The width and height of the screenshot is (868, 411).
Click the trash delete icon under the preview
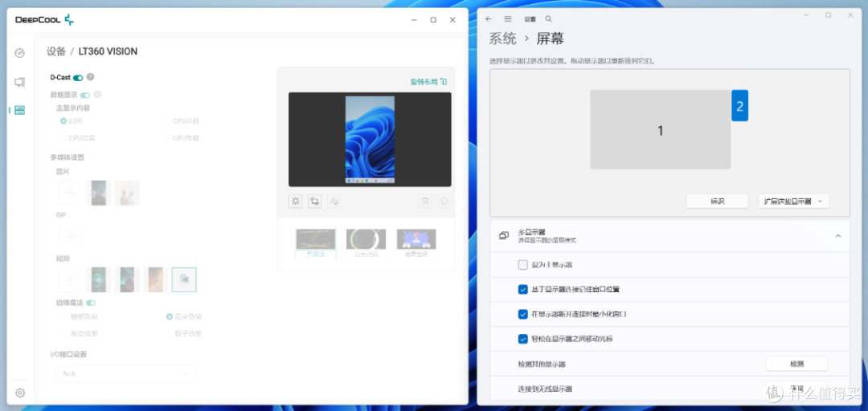(425, 201)
